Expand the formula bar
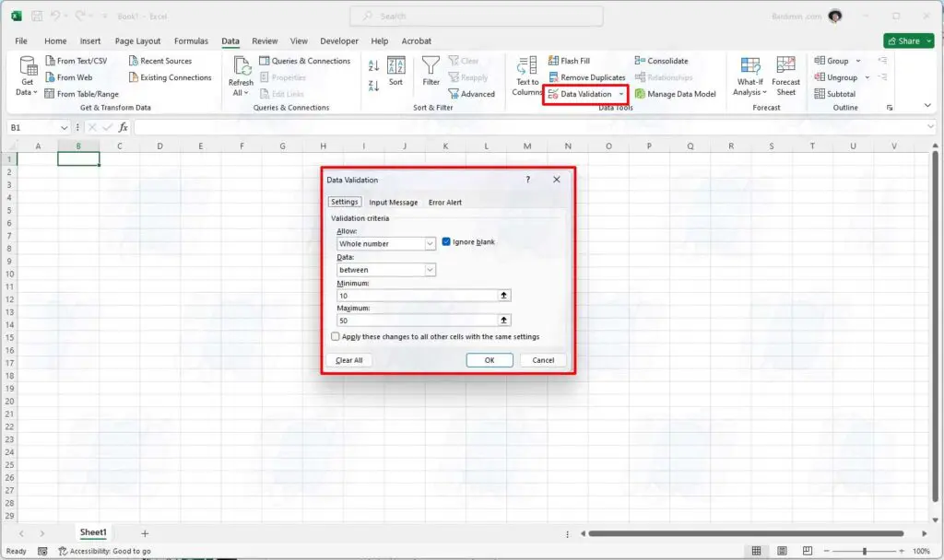The image size is (944, 560). (x=930, y=127)
